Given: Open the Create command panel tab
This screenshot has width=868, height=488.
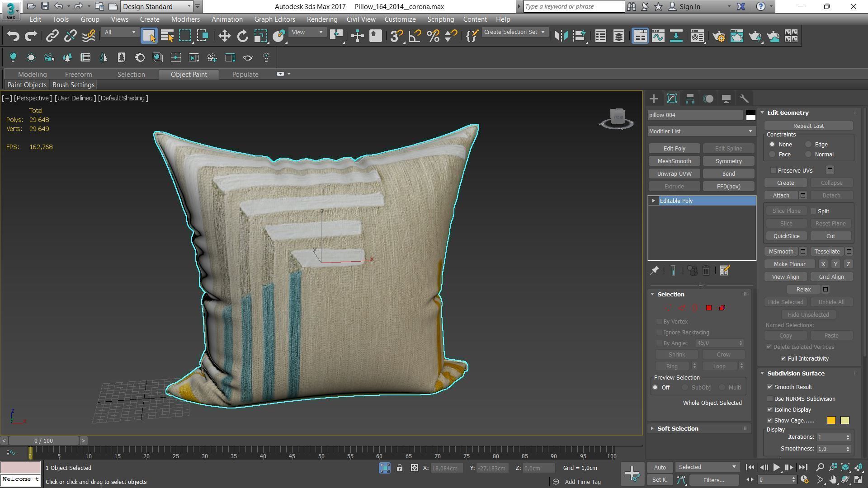Looking at the screenshot, I should [x=654, y=99].
